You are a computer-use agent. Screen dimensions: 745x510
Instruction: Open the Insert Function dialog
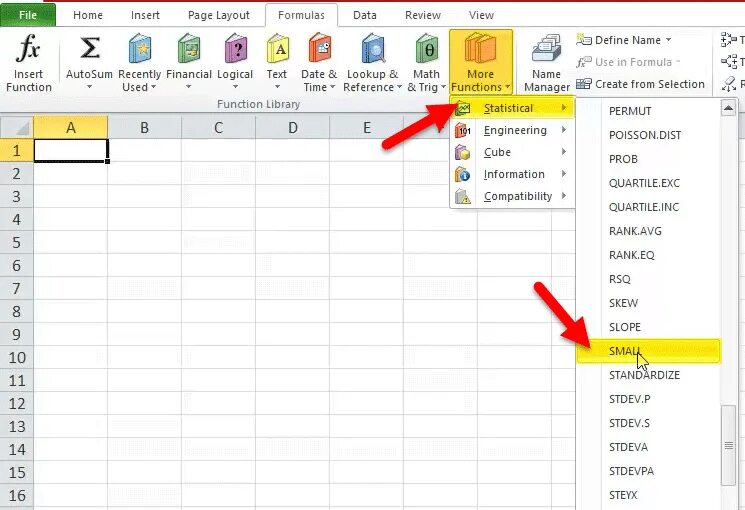(x=28, y=62)
